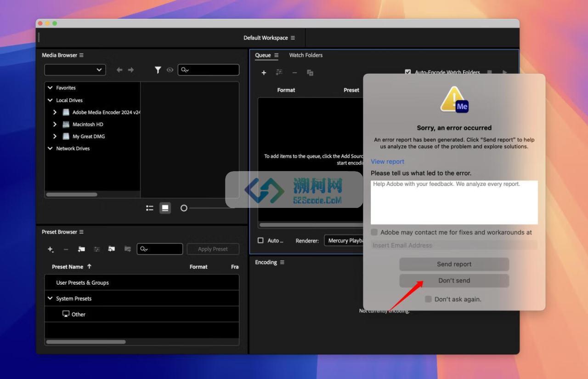Click the Media Browser tree horizontal scrollbar
The height and width of the screenshot is (379, 588).
(72, 195)
